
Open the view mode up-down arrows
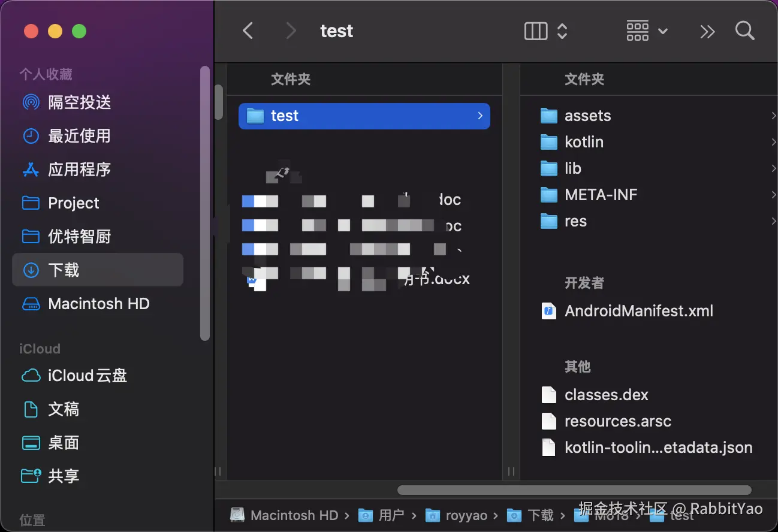coord(562,31)
